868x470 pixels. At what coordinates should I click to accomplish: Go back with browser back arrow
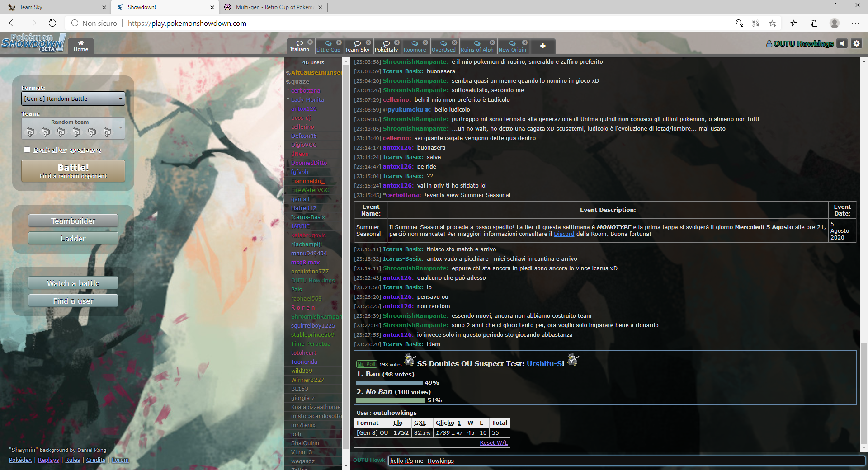(13, 23)
